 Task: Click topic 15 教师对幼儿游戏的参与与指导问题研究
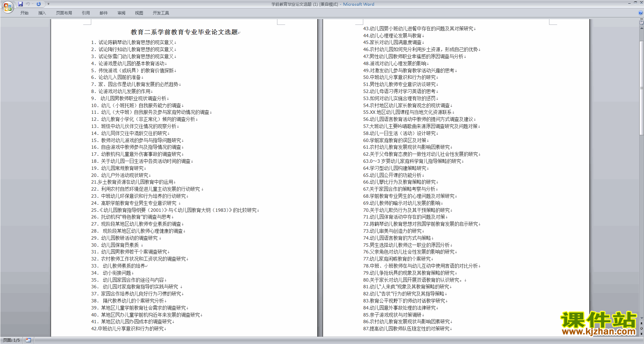tap(136, 140)
